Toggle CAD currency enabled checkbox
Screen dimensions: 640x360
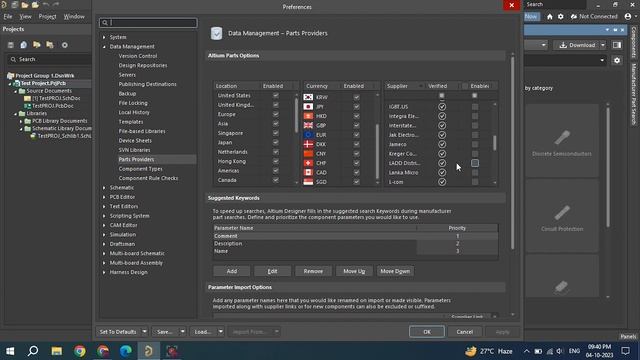(x=356, y=172)
